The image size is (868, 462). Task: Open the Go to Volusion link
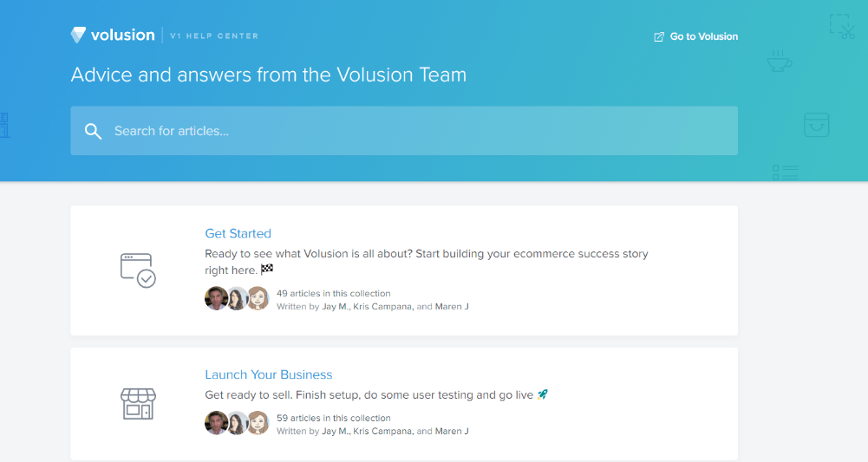[x=695, y=36]
